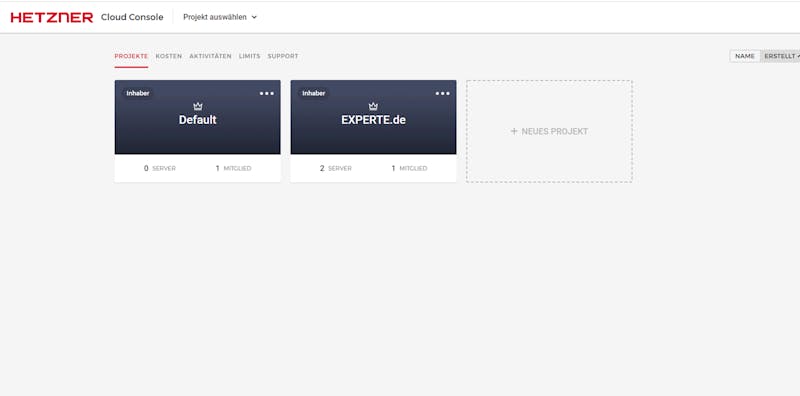Switch to the Aktivitäten tab

(210, 56)
